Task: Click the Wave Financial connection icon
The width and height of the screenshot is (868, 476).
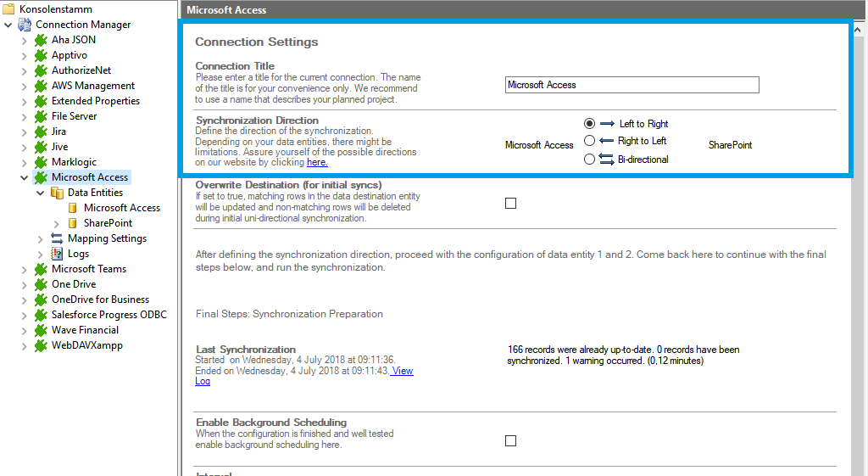Action: tap(41, 330)
